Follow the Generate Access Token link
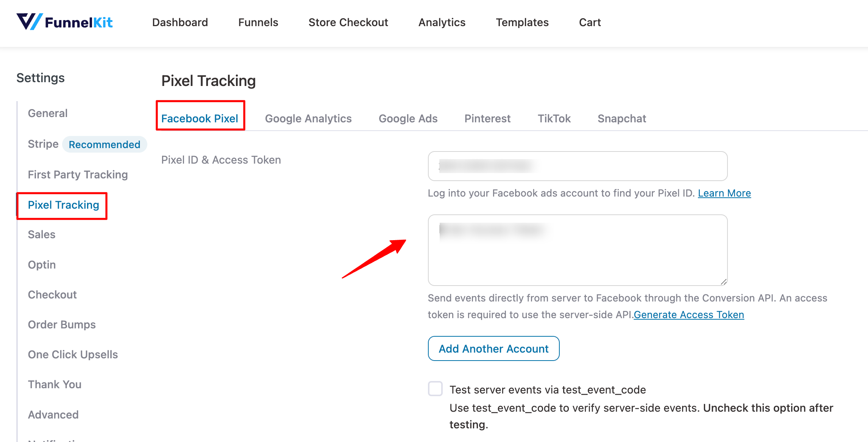This screenshot has width=868, height=442. tap(689, 315)
